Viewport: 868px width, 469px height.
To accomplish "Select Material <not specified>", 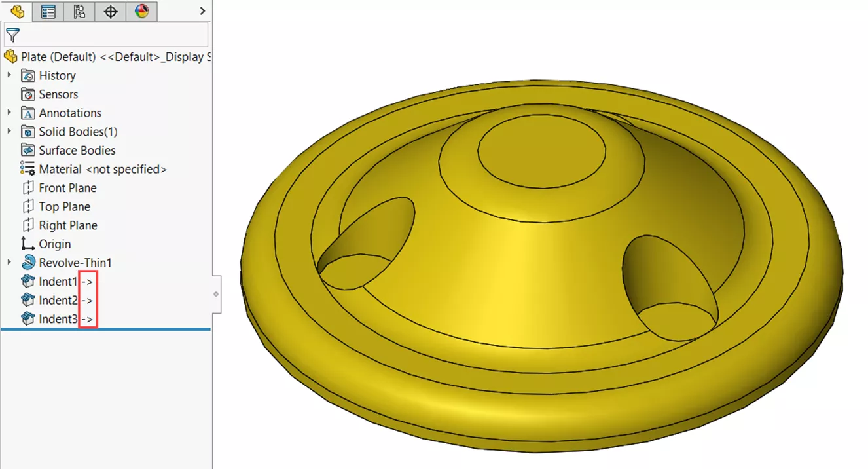I will click(103, 169).
